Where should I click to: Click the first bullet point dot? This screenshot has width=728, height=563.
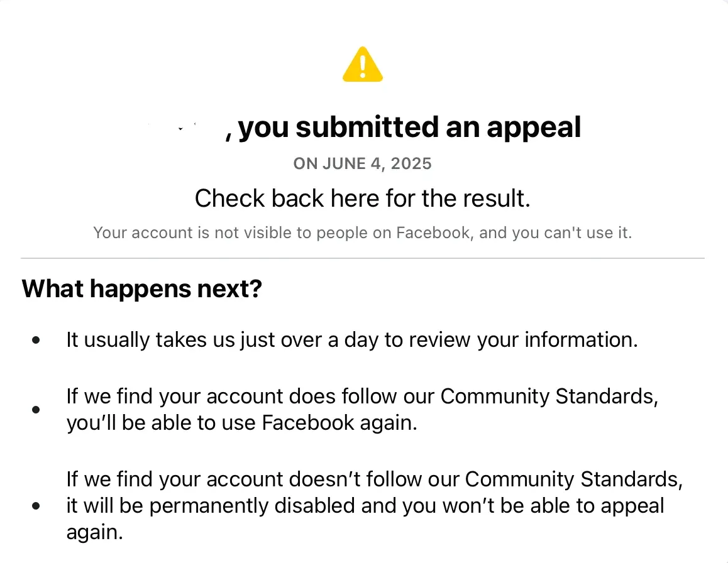pos(36,340)
